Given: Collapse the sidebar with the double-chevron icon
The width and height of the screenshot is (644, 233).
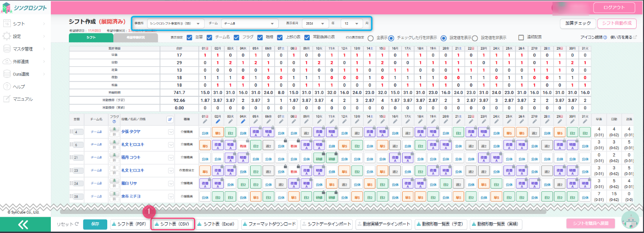Looking at the screenshot, I should 23,225.
